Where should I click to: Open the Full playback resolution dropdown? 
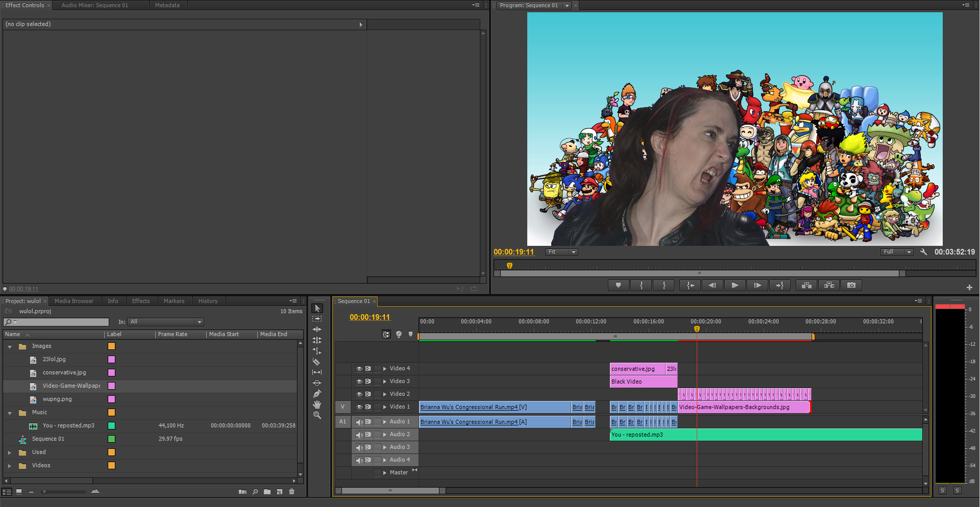tap(897, 252)
